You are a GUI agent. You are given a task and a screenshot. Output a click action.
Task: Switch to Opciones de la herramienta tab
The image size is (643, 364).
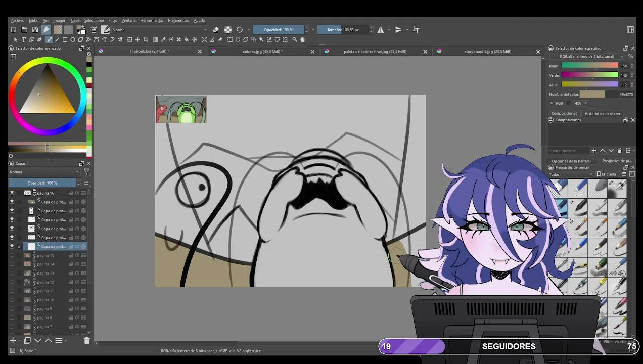[x=572, y=161]
